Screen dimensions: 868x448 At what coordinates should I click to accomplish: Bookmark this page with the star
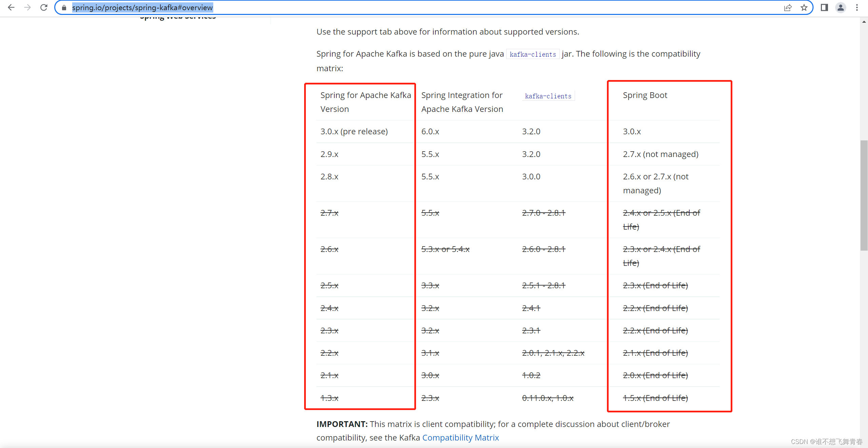804,7
